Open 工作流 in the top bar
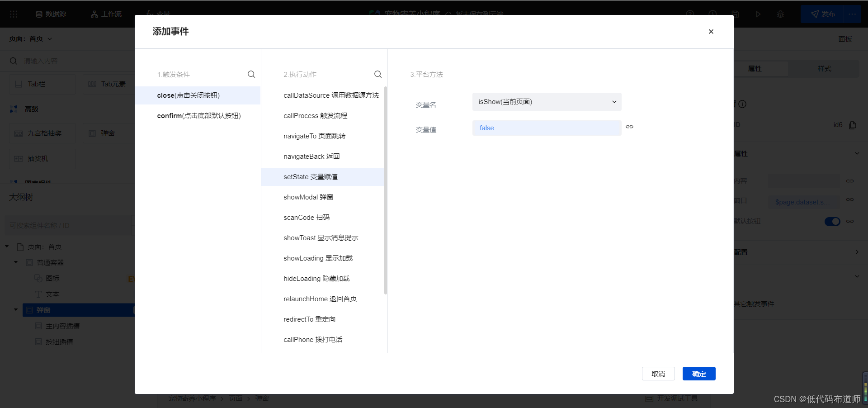The height and width of the screenshot is (408, 868). point(106,14)
